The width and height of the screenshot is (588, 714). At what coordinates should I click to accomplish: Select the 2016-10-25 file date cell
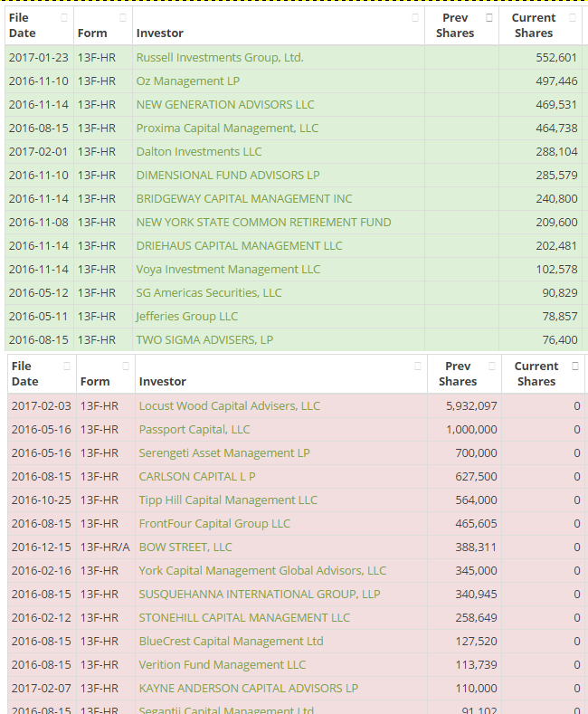click(42, 500)
